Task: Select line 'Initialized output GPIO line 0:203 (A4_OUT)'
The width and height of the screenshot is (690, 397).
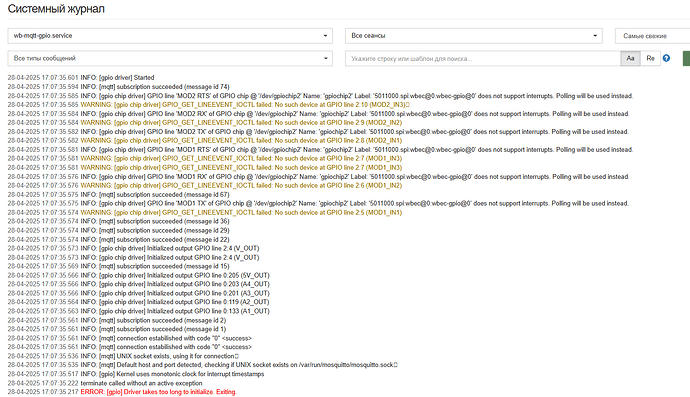Action: tap(139, 284)
